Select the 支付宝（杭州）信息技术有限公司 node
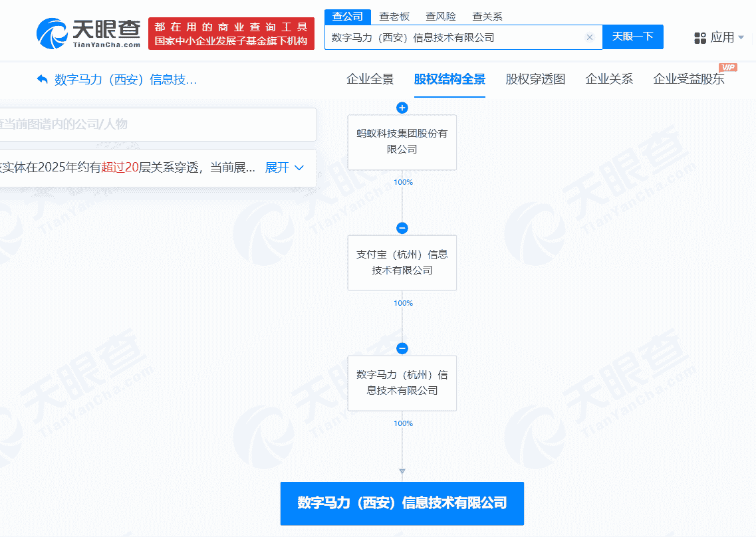Image resolution: width=756 pixels, height=537 pixels. click(x=402, y=263)
